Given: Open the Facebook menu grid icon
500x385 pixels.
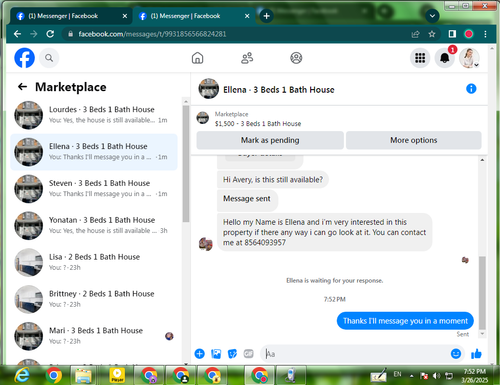Looking at the screenshot, I should coord(420,58).
